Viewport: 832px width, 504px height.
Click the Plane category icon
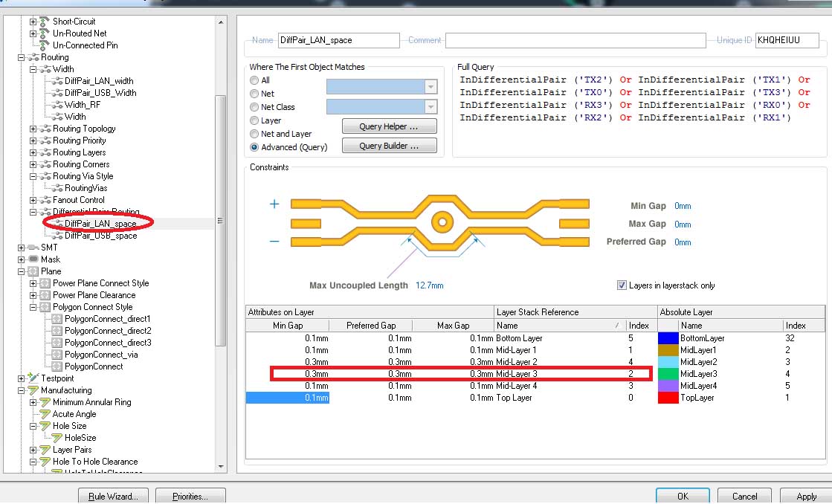33,271
